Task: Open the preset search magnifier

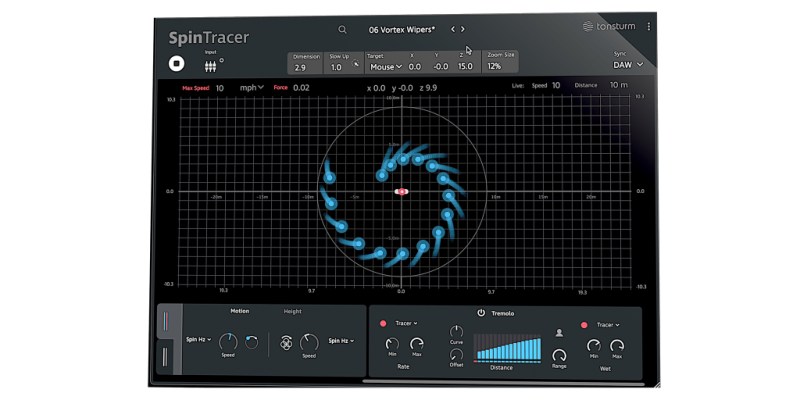Action: [x=342, y=30]
